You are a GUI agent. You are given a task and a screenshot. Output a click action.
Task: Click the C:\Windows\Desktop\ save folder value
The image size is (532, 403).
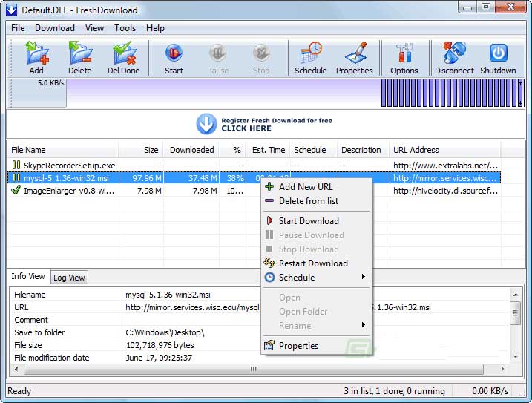coord(165,332)
